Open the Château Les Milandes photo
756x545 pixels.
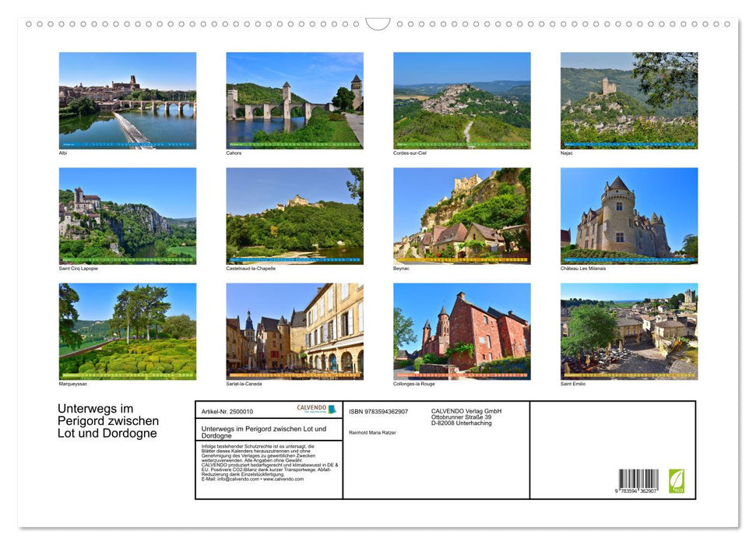pyautogui.click(x=629, y=216)
